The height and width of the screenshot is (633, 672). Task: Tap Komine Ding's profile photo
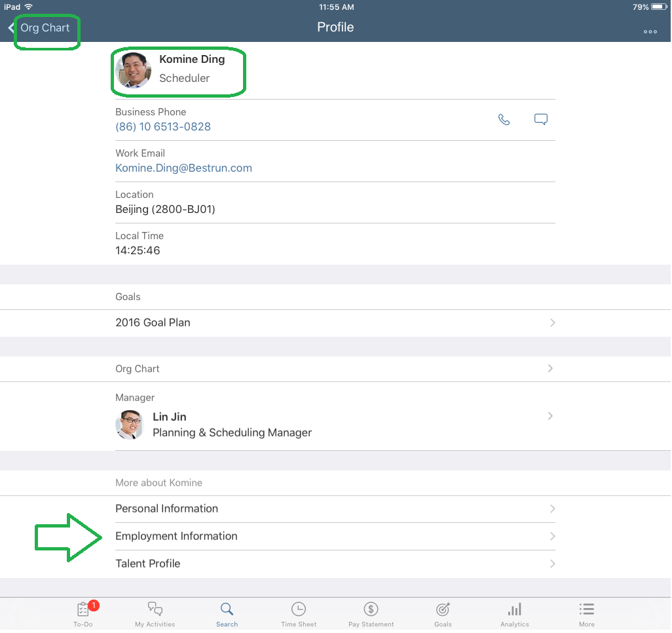(x=133, y=70)
